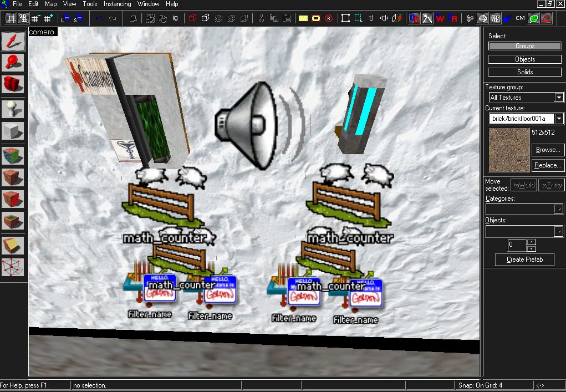The width and height of the screenshot is (566, 392).
Task: Open the All Textures group dropdown
Action: [558, 97]
